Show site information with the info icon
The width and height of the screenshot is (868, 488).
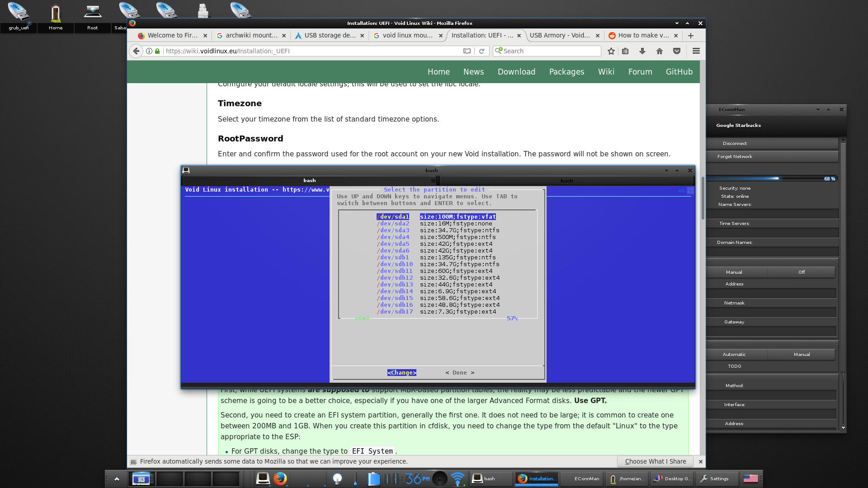pos(149,51)
